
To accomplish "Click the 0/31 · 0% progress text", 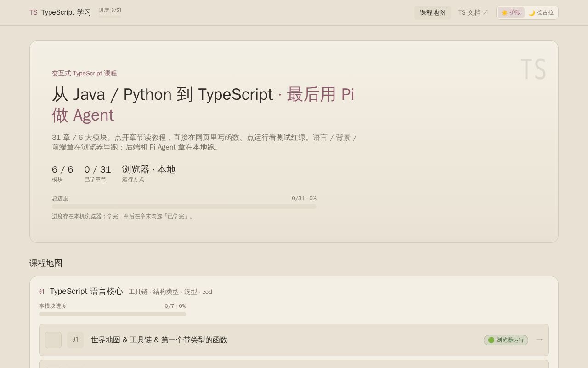I will click(304, 198).
